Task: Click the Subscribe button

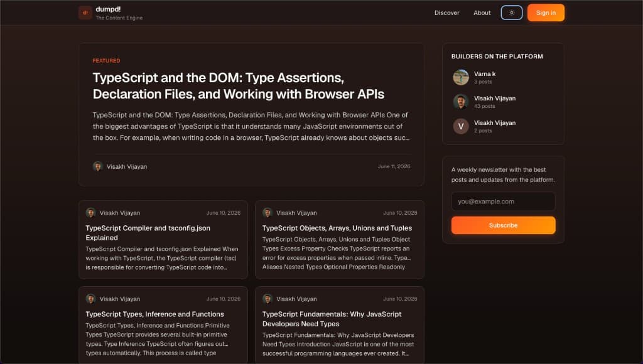Action: (503, 225)
